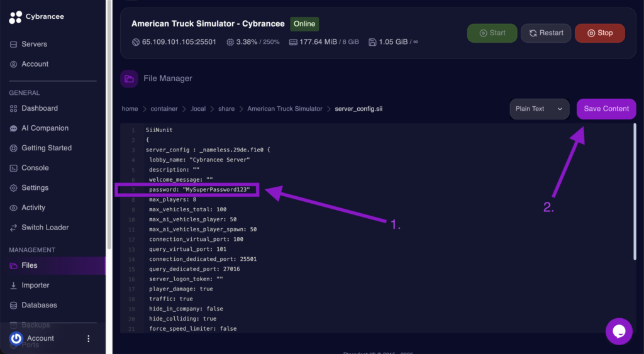Viewport: 644px width, 354px height.
Task: Click the Account label at sidebar bottom
Action: (40, 338)
